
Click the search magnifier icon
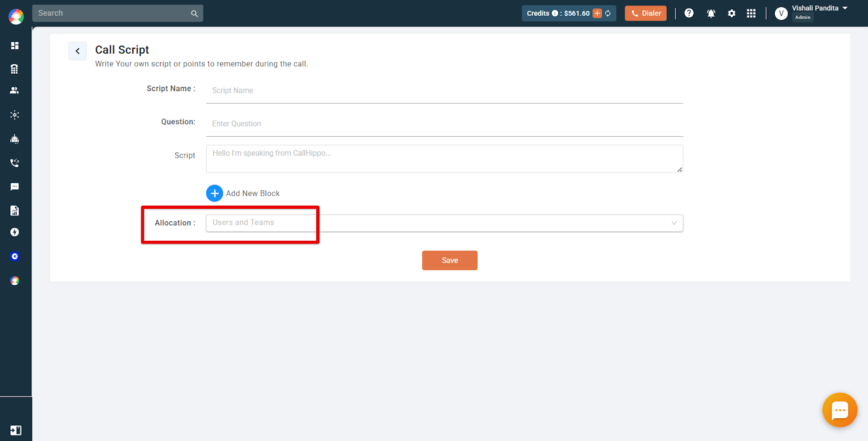[194, 14]
